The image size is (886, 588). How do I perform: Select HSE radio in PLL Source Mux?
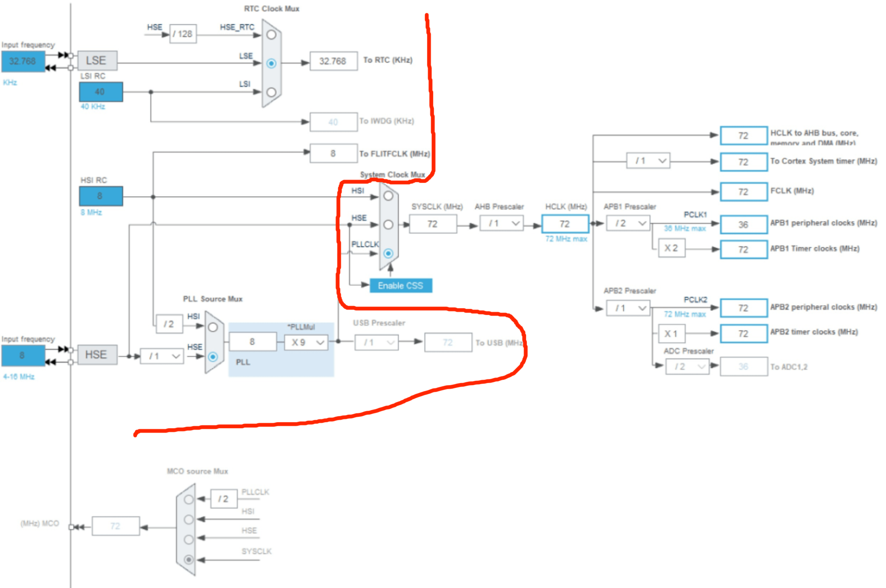point(213,357)
